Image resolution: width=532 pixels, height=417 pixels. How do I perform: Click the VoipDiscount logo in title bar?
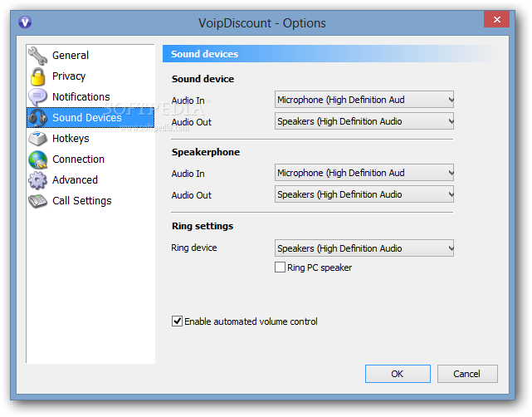tap(25, 22)
